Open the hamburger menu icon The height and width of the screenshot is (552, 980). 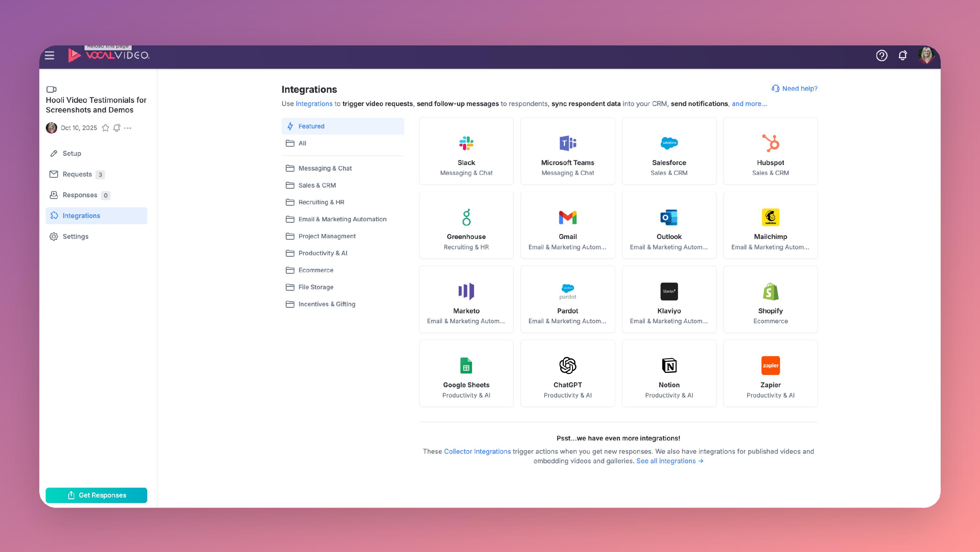click(49, 56)
